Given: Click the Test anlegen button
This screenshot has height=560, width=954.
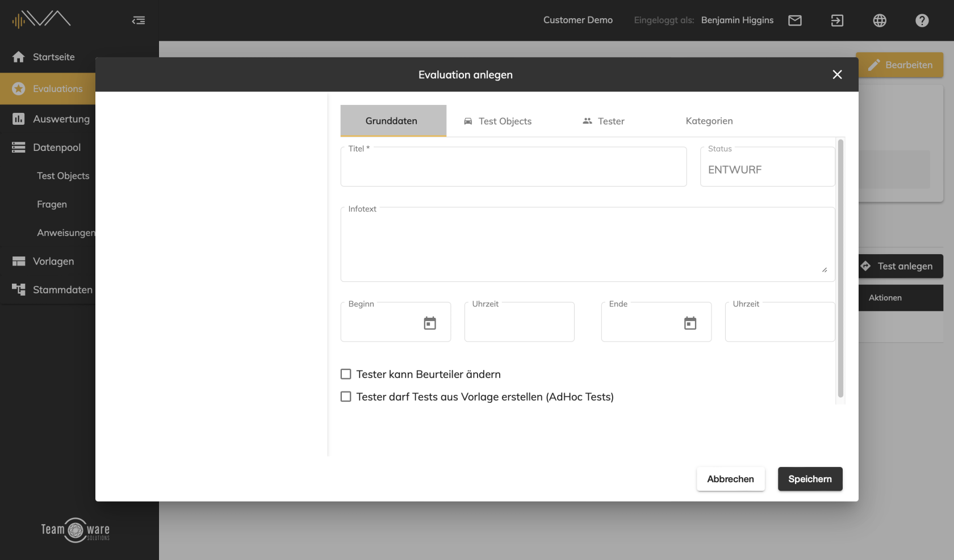Looking at the screenshot, I should coord(901,266).
